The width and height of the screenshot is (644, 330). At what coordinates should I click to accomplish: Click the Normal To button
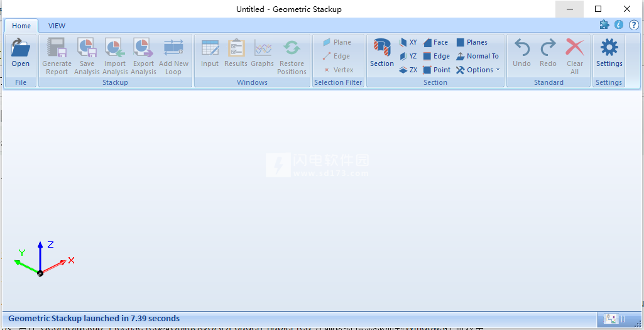(478, 57)
